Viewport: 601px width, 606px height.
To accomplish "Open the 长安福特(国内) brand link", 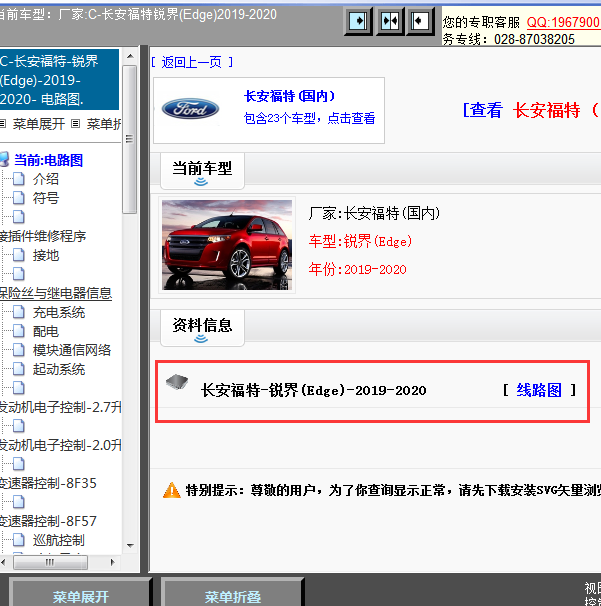I will point(289,96).
